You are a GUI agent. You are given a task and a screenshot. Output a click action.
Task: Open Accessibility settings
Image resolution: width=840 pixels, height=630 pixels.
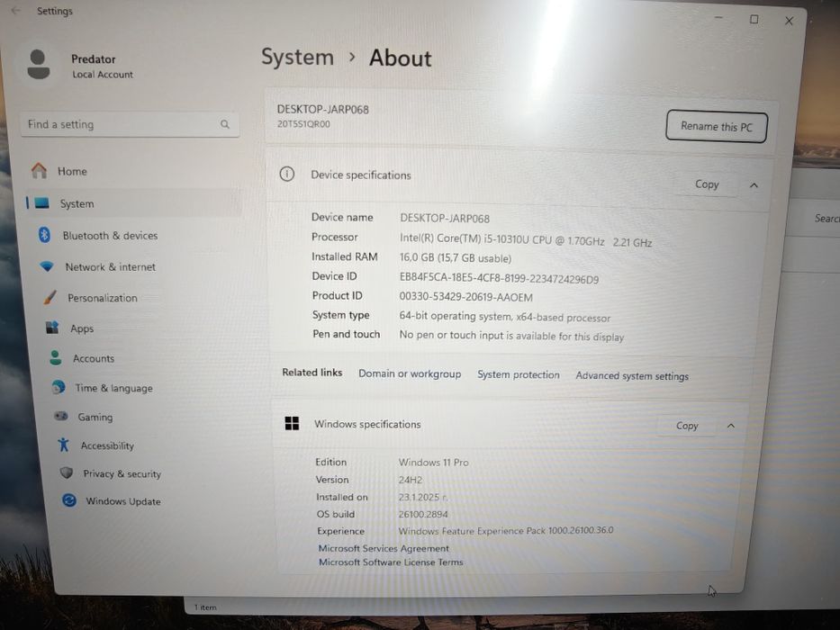tap(107, 445)
